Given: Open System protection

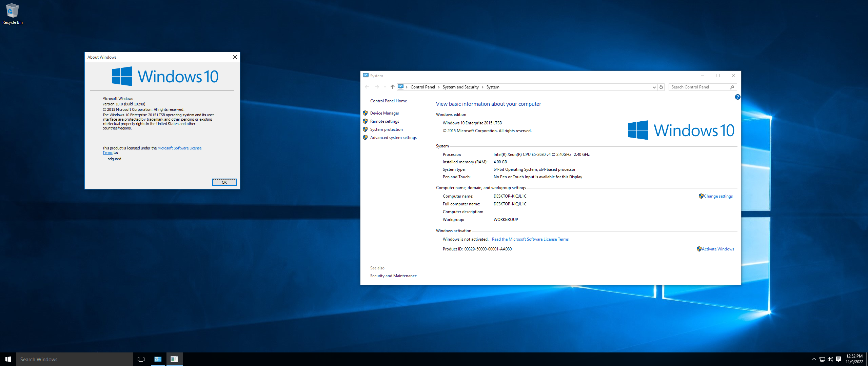Looking at the screenshot, I should click(387, 129).
